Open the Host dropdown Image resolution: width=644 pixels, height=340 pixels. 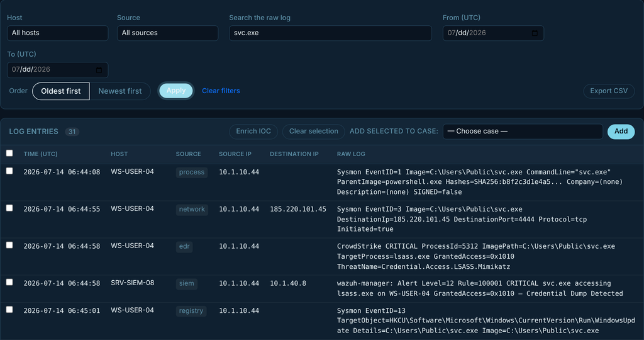[x=57, y=33]
